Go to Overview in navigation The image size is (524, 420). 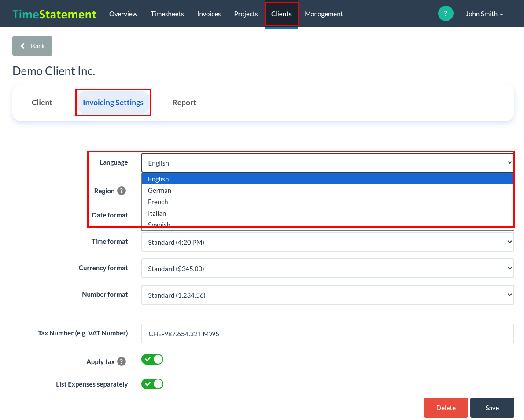click(123, 14)
